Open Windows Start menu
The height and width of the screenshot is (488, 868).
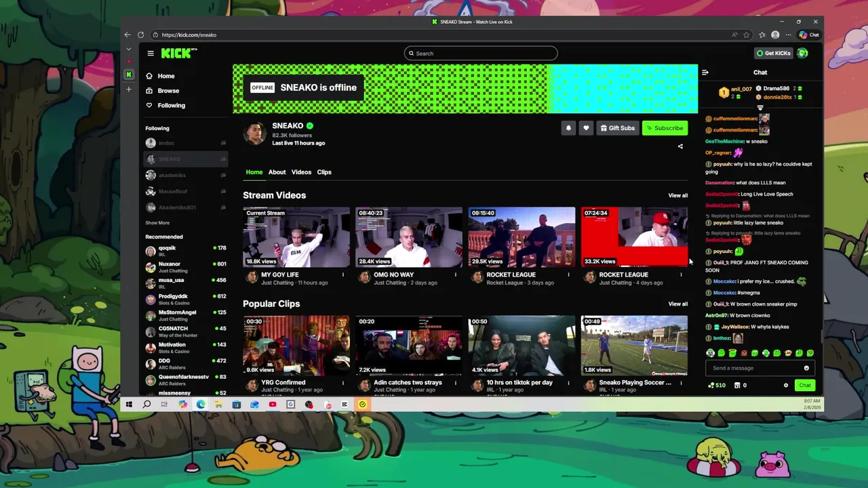tap(129, 405)
